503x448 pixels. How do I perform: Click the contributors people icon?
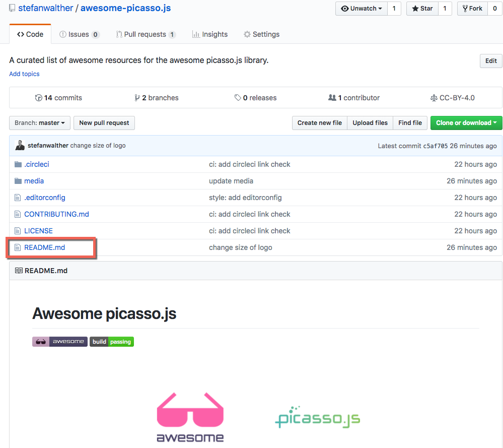332,97
